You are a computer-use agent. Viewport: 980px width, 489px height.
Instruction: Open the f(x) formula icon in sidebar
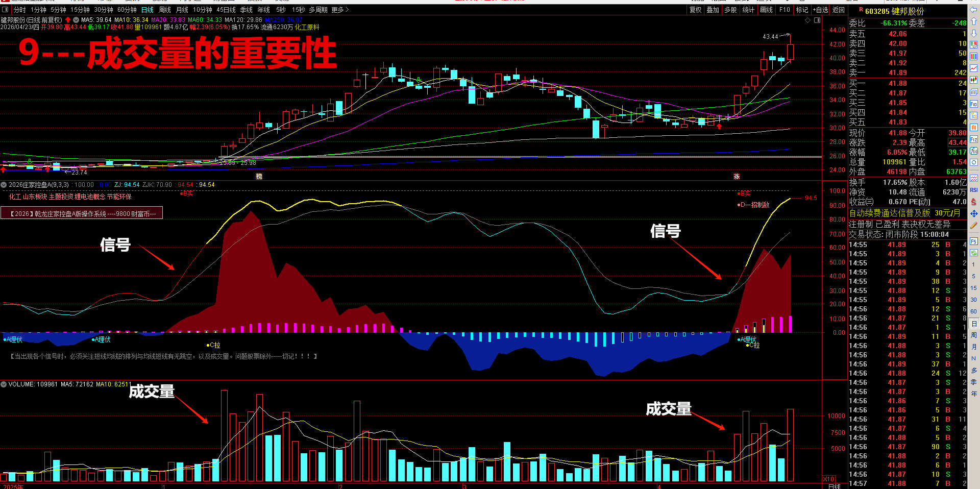pyautogui.click(x=974, y=151)
